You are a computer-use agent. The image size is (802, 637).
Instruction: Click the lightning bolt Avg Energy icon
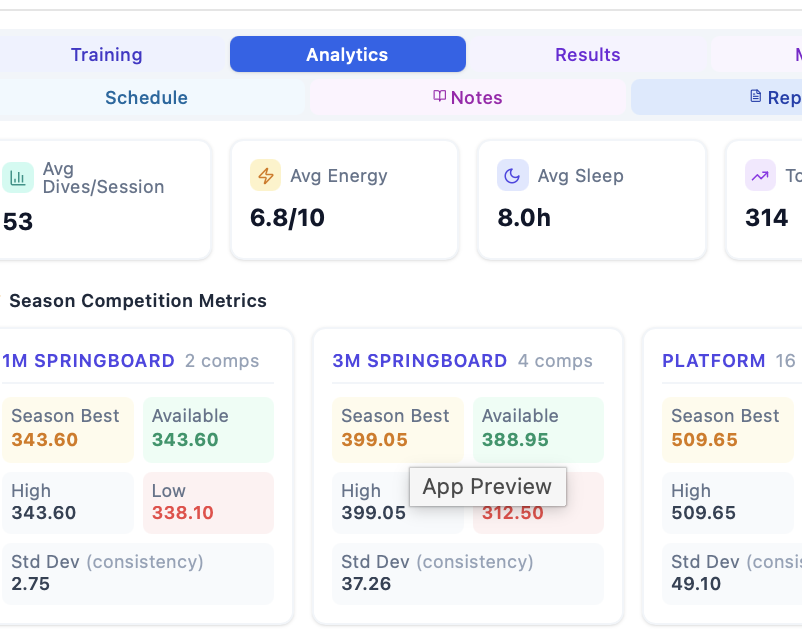[x=265, y=175]
